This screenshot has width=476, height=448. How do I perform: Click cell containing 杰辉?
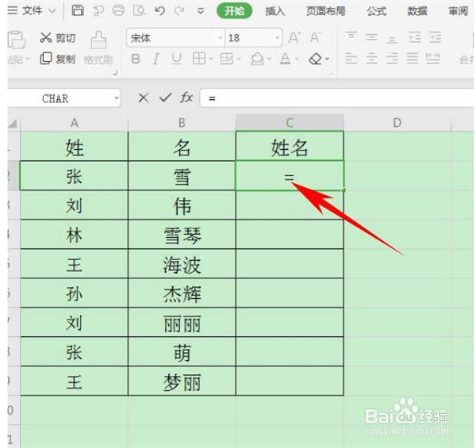pyautogui.click(x=182, y=293)
